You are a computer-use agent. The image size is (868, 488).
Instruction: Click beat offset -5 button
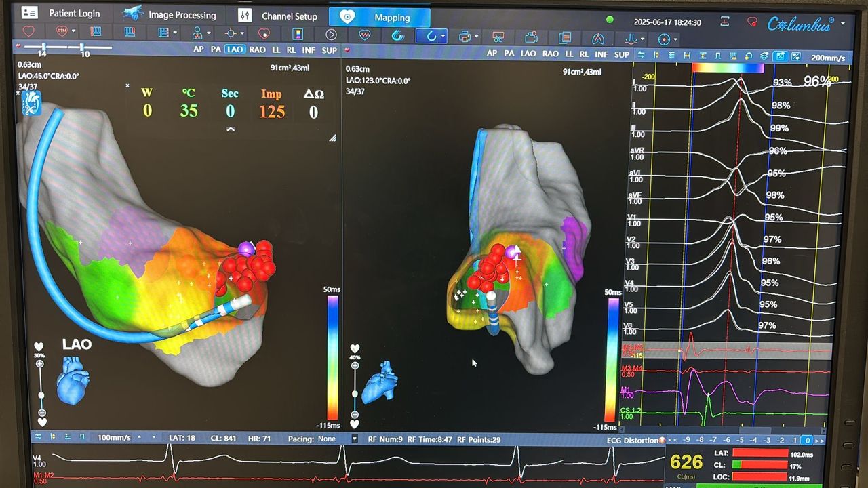pos(741,441)
